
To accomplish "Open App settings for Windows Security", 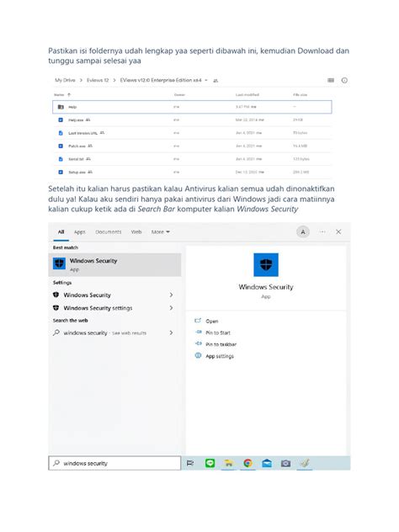I will (x=220, y=356).
